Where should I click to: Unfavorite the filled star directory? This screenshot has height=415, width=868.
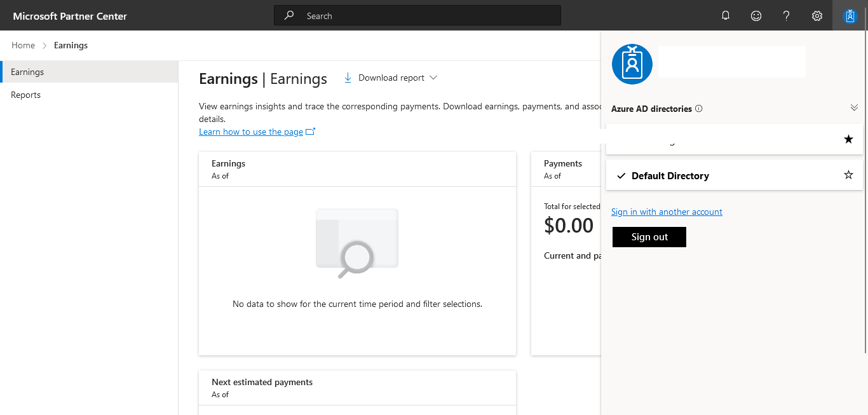848,139
